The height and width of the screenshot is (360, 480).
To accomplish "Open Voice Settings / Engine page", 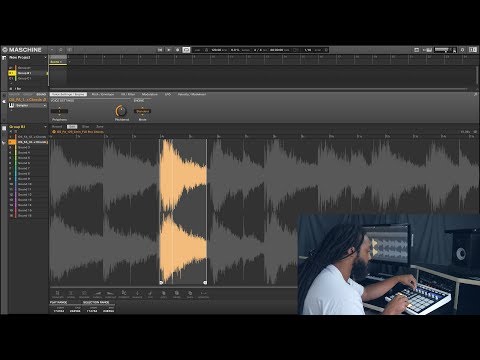I will (68, 94).
